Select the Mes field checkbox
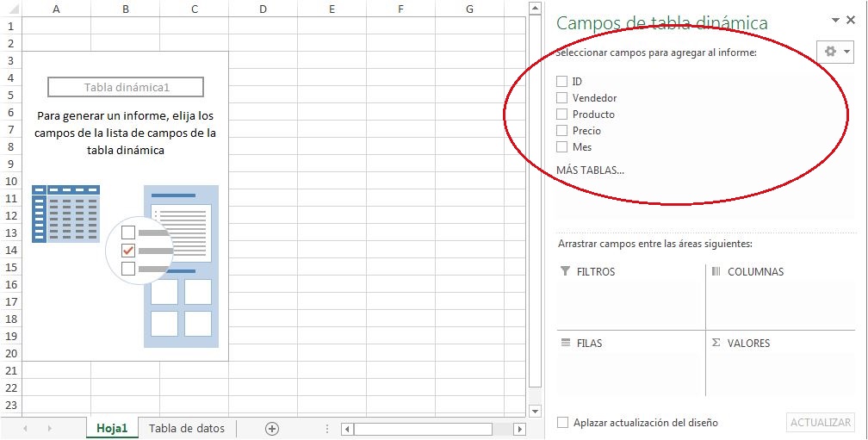Image resolution: width=868 pixels, height=440 pixels. (x=561, y=146)
